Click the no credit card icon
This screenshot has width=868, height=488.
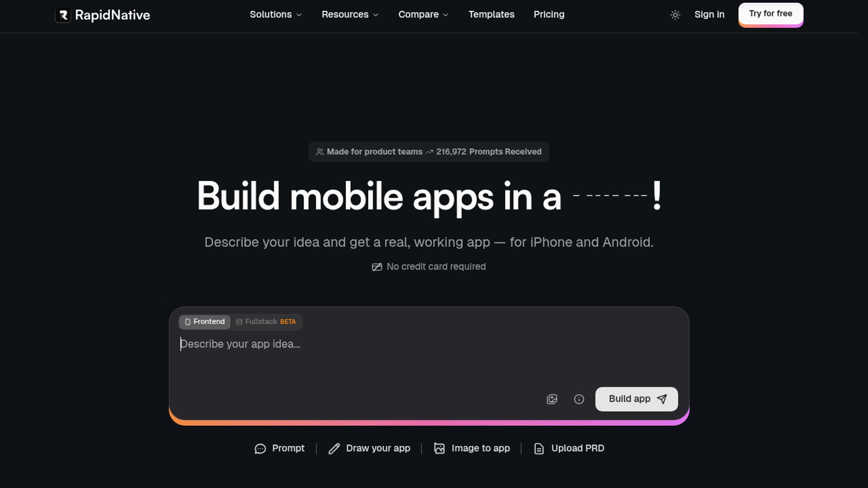377,267
